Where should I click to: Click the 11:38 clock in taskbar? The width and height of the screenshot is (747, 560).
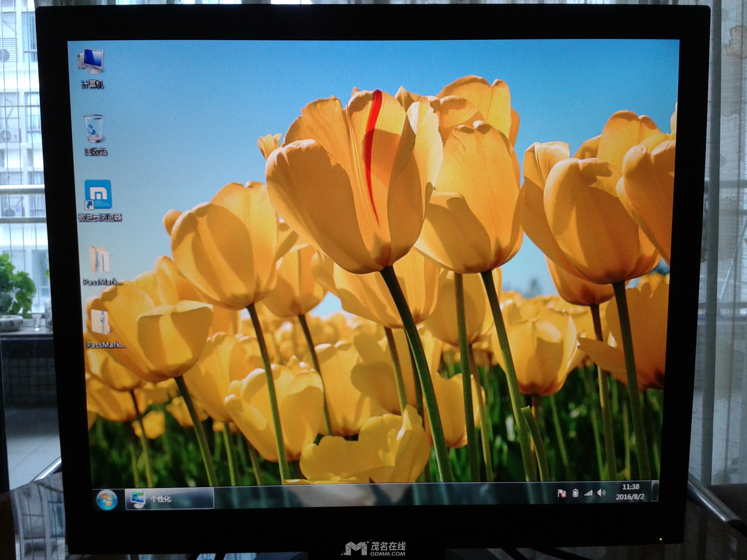pos(631,487)
